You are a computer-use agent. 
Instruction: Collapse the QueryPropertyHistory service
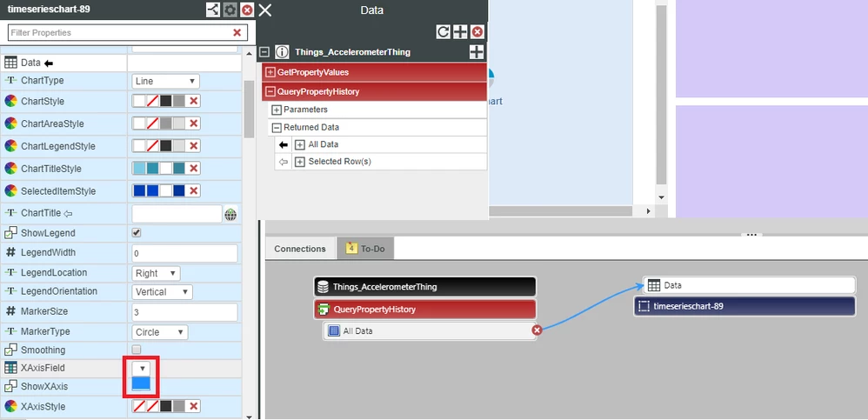[270, 92]
